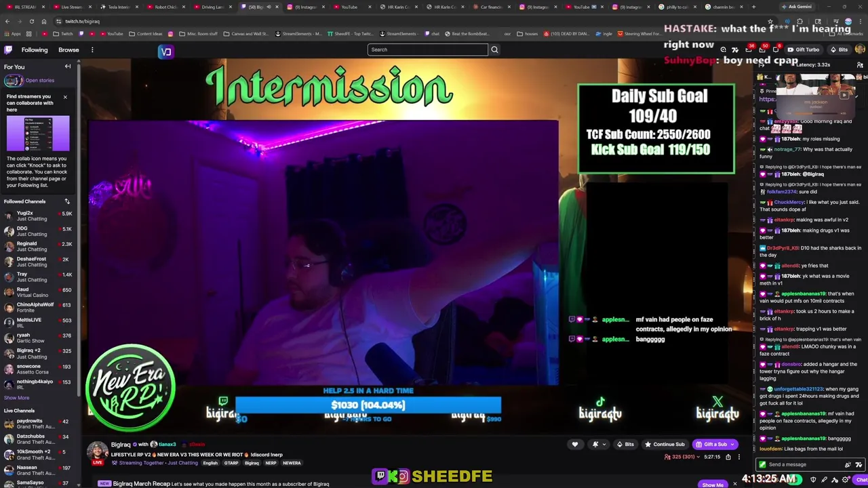
Task: Click the Chat send button
Action: click(x=861, y=480)
